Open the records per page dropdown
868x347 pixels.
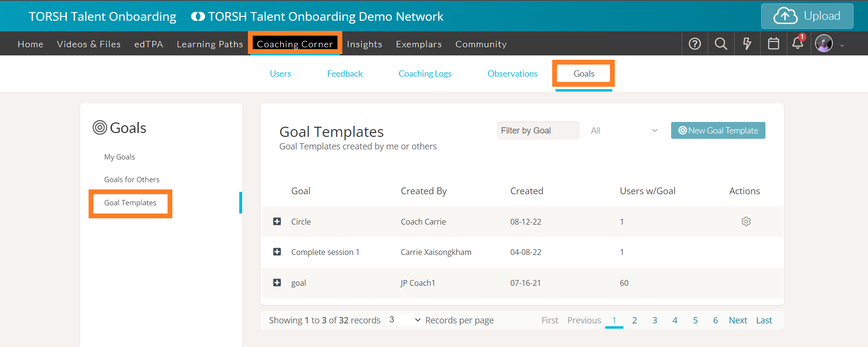click(404, 320)
